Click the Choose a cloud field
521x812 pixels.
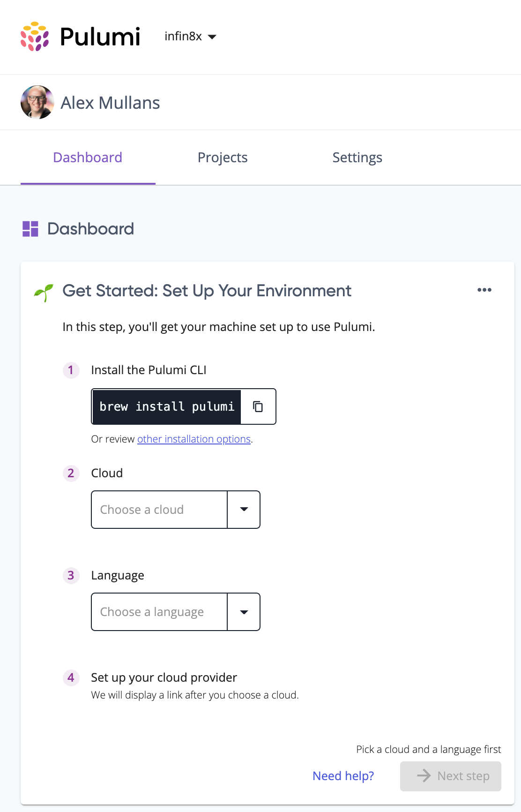click(159, 510)
